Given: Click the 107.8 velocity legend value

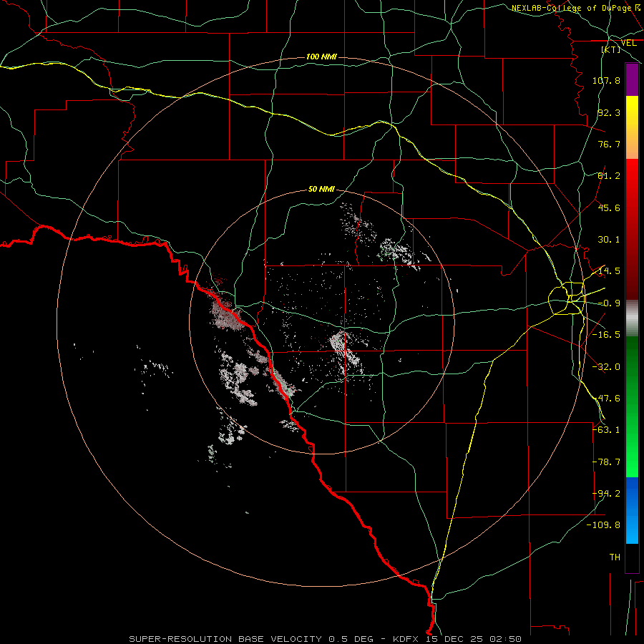Looking at the screenshot, I should (x=606, y=80).
